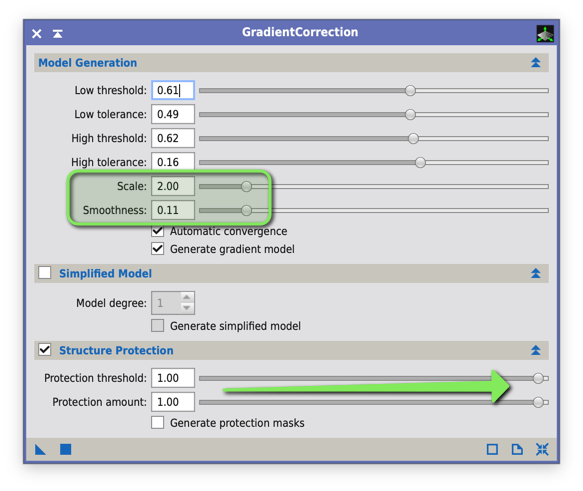Click the Model degree number field

pyautogui.click(x=166, y=303)
